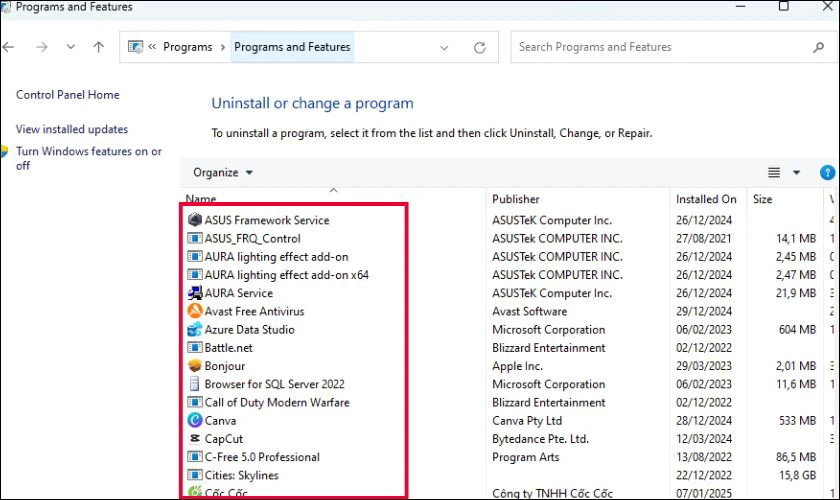This screenshot has width=840, height=500.
Task: Select the Bonjour program name
Action: coord(225,366)
